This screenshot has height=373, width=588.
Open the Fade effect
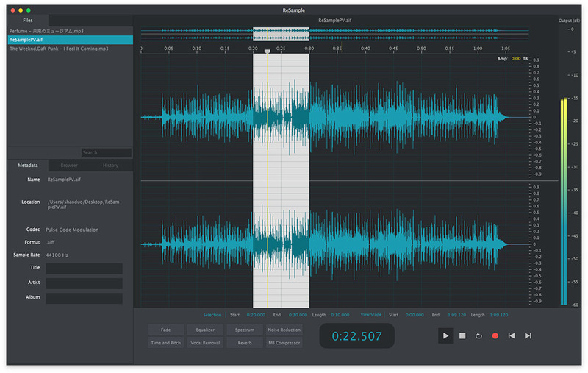click(166, 330)
